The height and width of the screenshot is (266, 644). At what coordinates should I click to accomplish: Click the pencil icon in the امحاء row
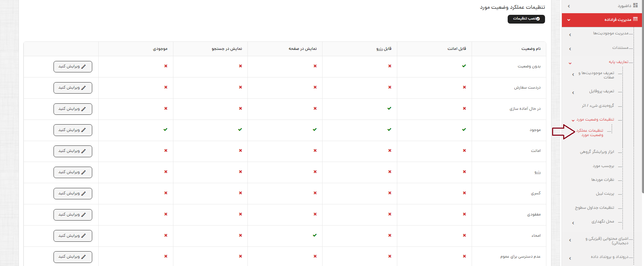point(83,236)
